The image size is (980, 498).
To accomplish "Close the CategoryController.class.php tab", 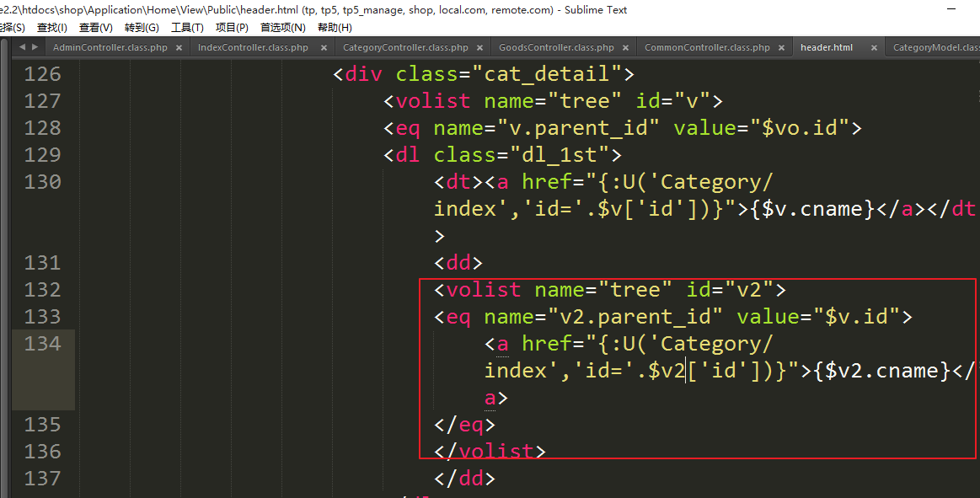I will [x=479, y=48].
